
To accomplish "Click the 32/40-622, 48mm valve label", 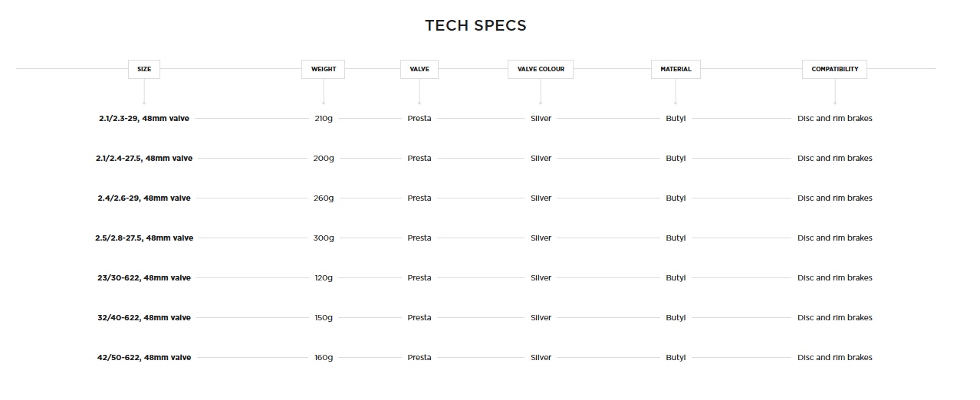I will click(144, 318).
